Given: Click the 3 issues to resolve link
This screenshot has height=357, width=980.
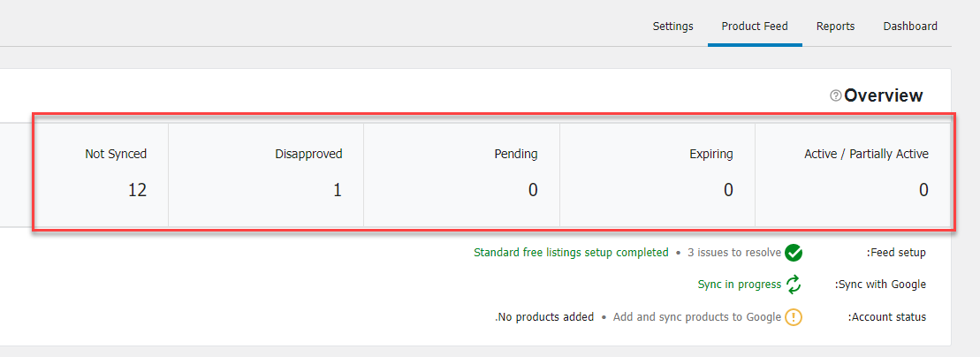Looking at the screenshot, I should point(734,253).
